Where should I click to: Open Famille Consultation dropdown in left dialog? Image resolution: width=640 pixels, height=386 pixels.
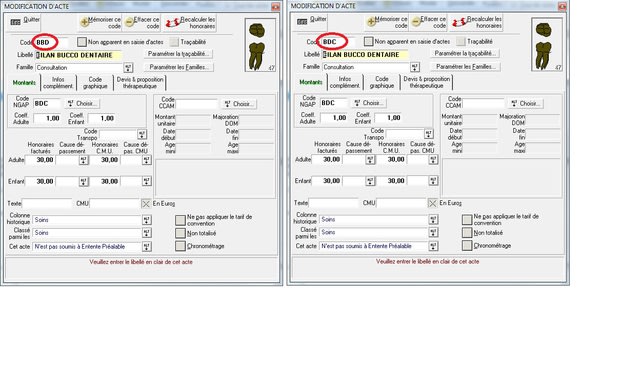[x=128, y=68]
